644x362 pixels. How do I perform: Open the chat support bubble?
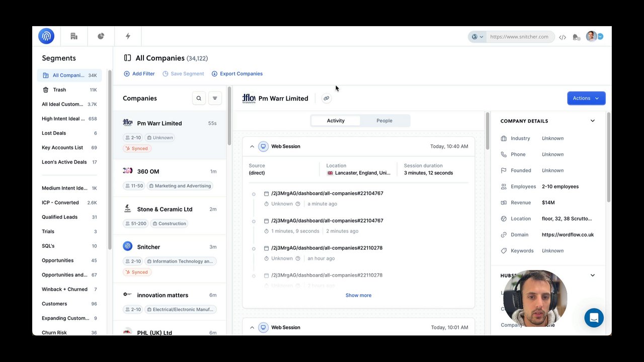point(594,318)
